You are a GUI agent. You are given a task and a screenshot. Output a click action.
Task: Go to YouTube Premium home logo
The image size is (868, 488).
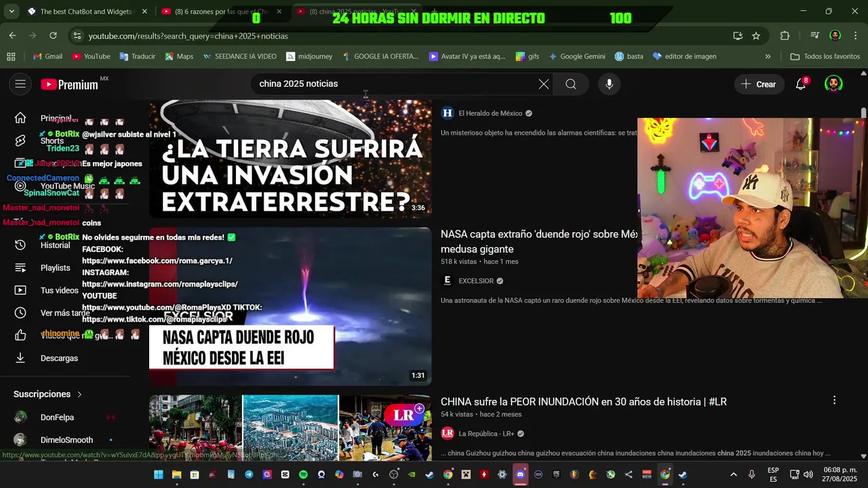[x=69, y=85]
